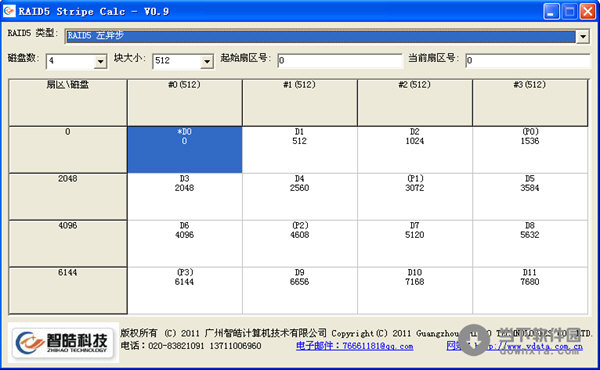Select cell D5 3584
Screen dimensions: 600x370
point(530,197)
